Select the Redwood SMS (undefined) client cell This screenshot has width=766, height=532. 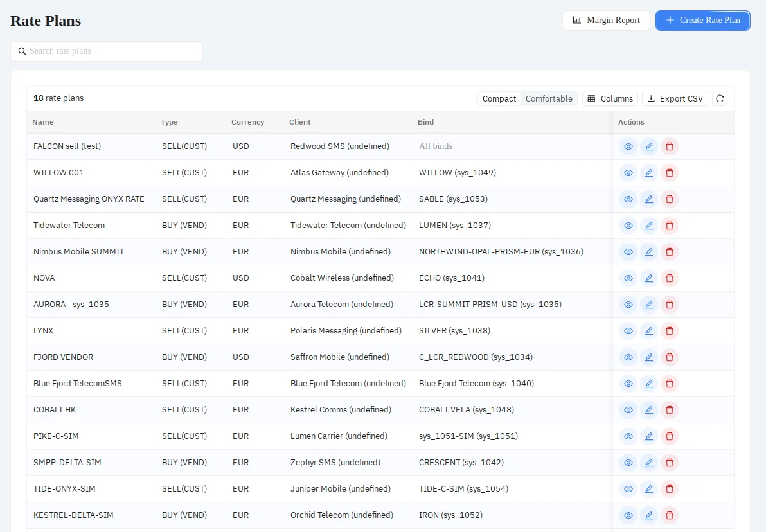[x=340, y=146]
